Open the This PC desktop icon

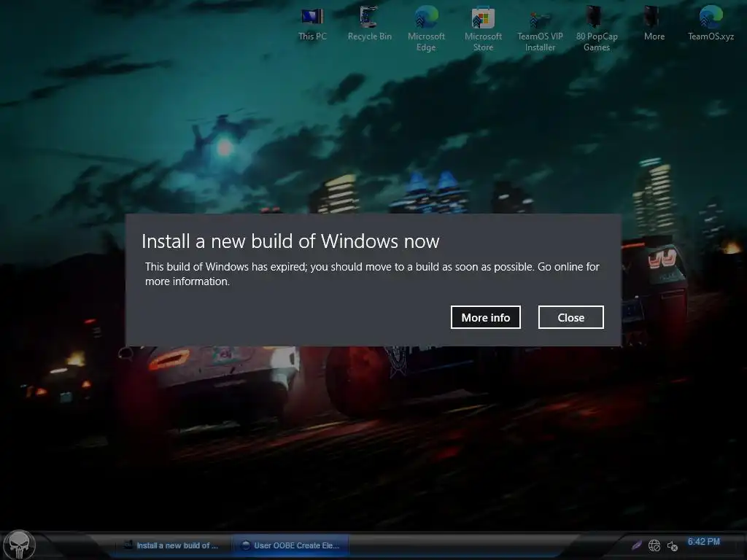point(312,24)
